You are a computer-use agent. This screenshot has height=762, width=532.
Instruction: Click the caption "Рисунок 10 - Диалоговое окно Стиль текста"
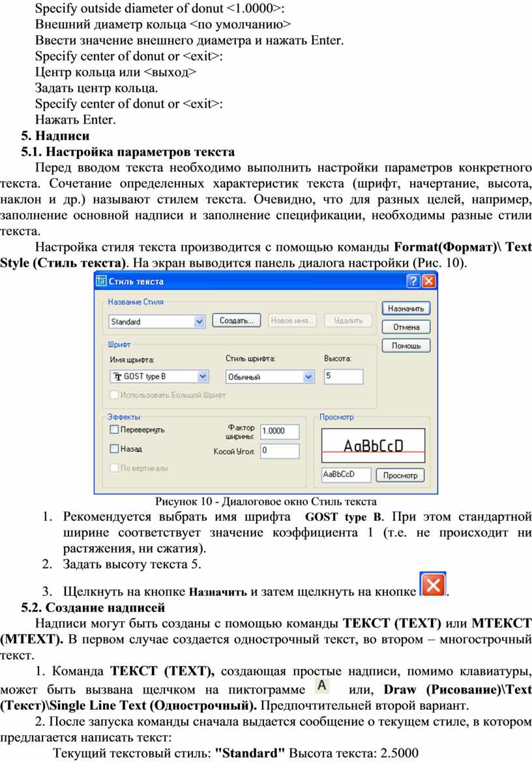click(266, 501)
